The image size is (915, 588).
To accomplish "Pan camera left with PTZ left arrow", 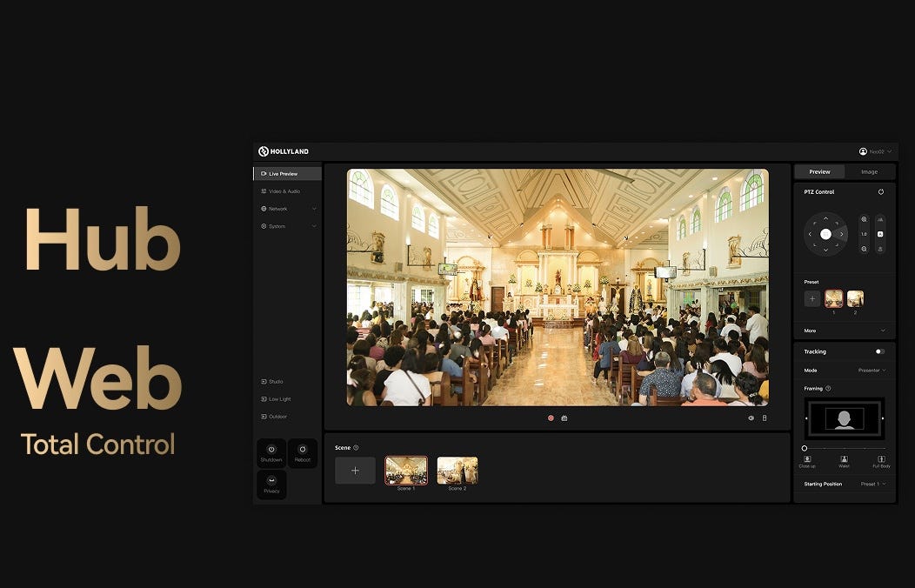I will point(810,234).
